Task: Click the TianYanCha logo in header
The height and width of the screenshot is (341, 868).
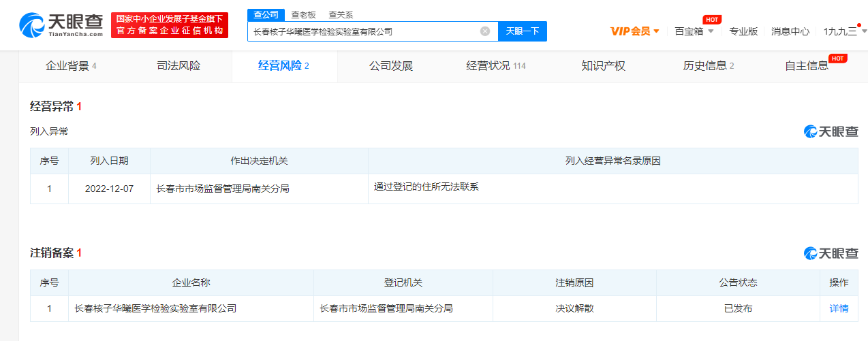Action: tap(61, 25)
